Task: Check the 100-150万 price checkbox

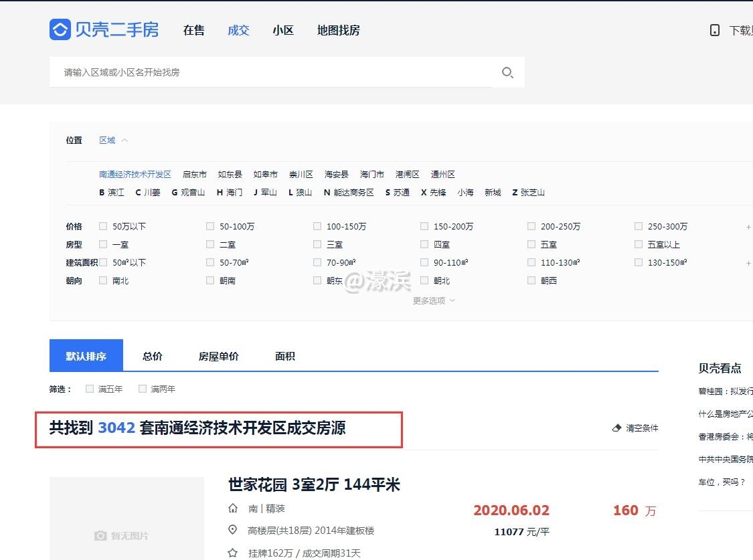Action: click(317, 226)
